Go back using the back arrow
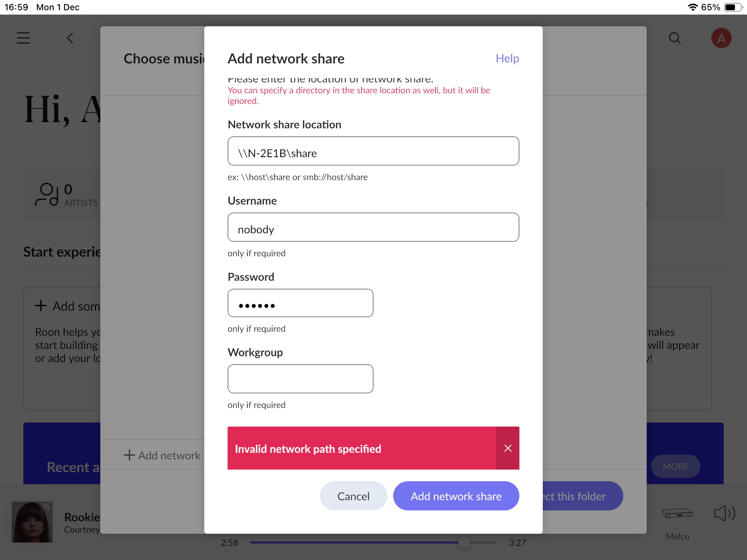 pos(70,38)
